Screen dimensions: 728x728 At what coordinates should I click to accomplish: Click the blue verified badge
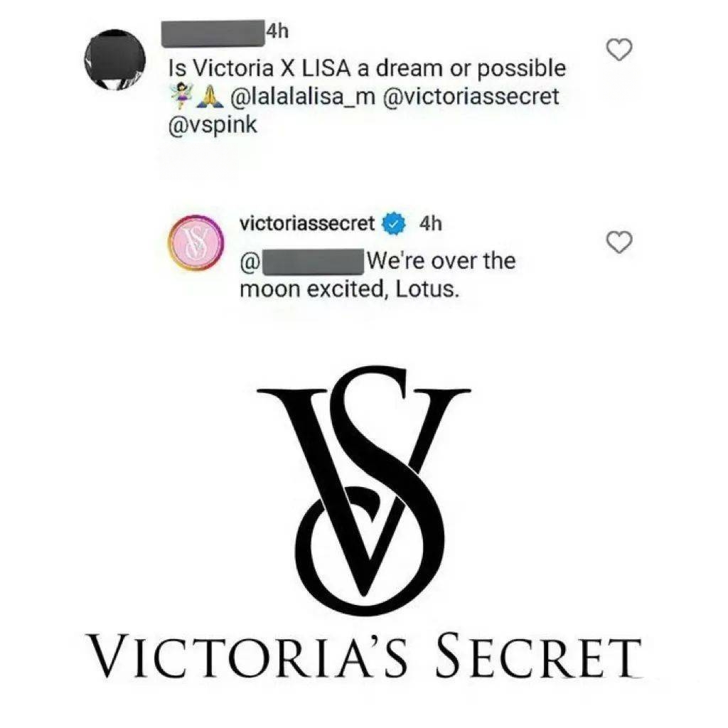(x=394, y=224)
